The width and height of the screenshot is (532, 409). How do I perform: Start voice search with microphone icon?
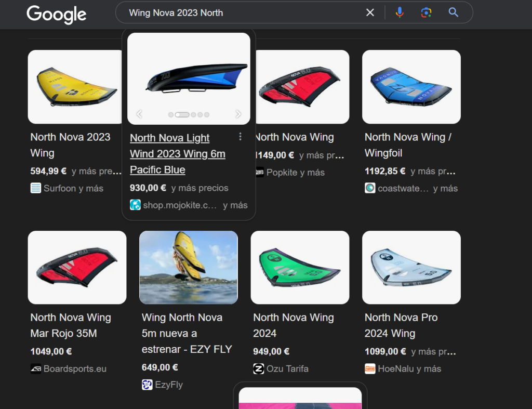coord(399,12)
